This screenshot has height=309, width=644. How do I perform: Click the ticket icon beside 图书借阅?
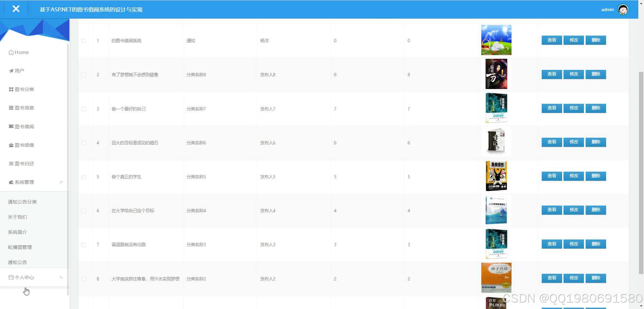(11, 127)
